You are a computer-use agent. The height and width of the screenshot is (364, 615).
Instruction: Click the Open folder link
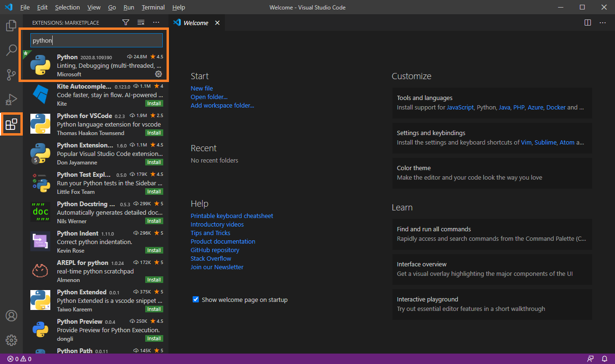tap(209, 97)
